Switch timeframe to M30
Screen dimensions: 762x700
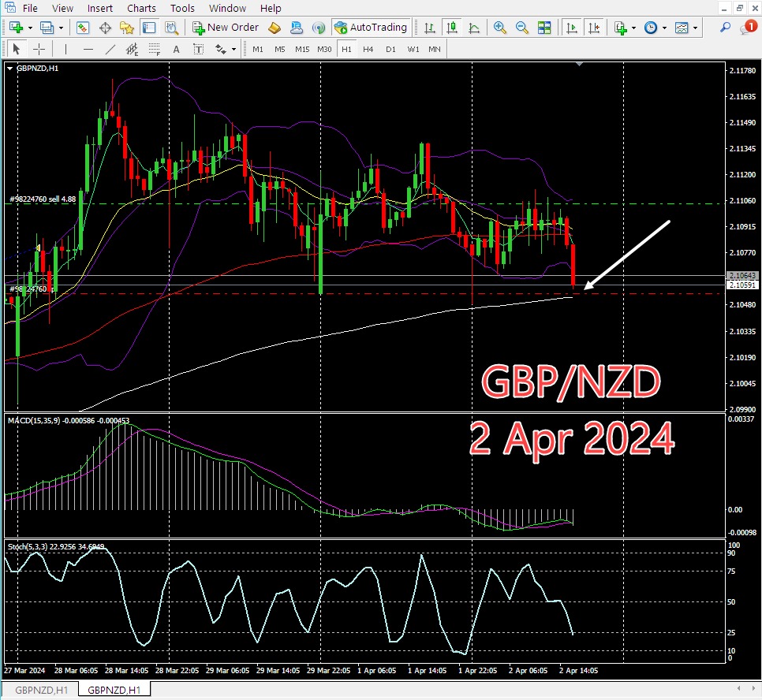pos(324,49)
